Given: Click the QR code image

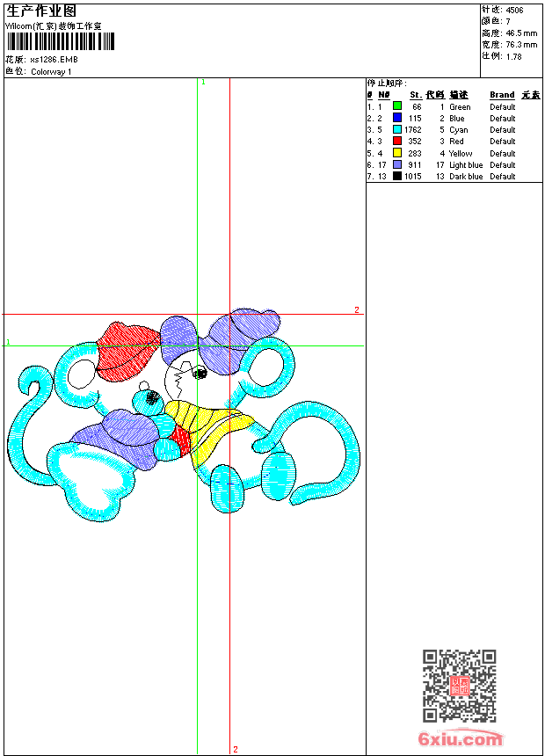Looking at the screenshot, I should pyautogui.click(x=460, y=686).
